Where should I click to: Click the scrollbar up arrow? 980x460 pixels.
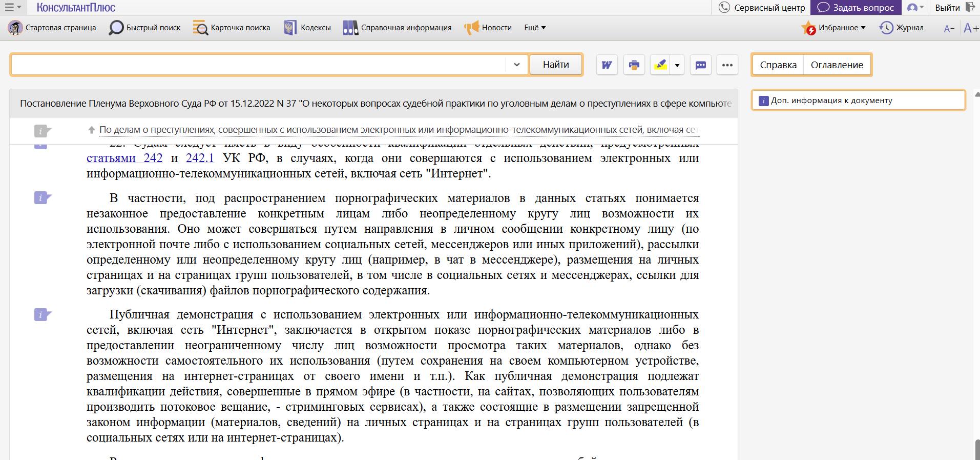pos(977,94)
